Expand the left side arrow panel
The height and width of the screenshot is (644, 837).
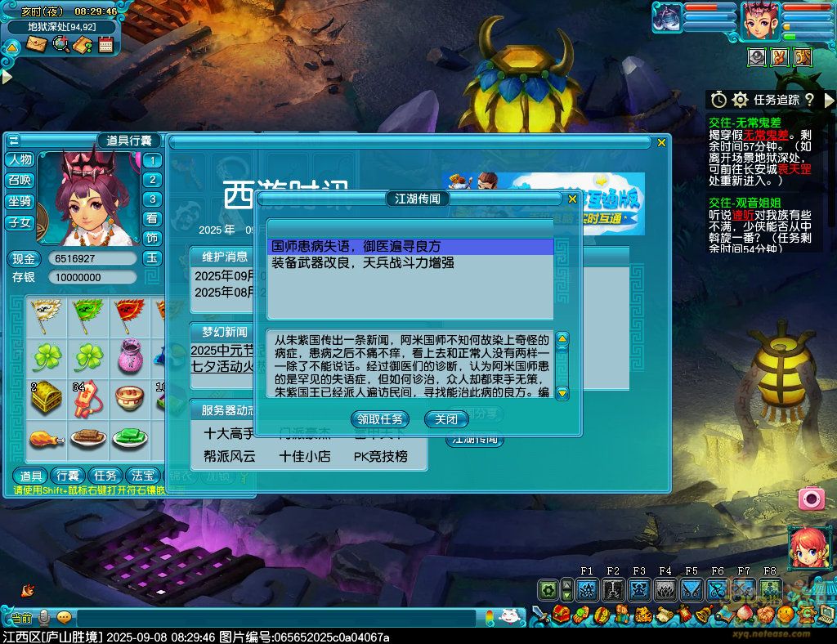7,77
